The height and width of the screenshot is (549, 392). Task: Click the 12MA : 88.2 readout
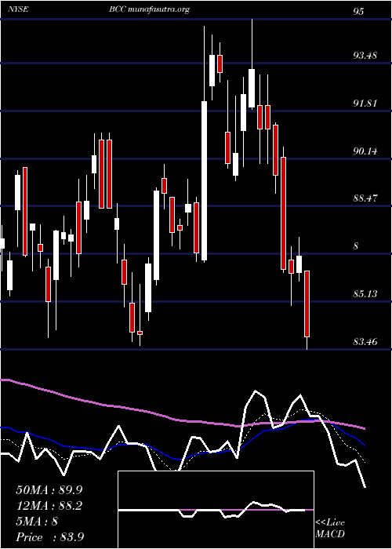[49, 506]
